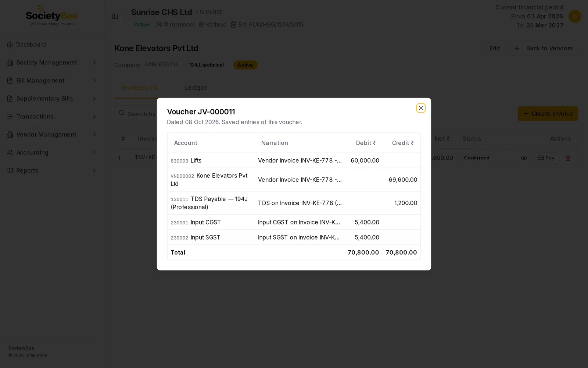Click the Dashboard home icon
Screen dimensions: 588x368
pos(10,45)
